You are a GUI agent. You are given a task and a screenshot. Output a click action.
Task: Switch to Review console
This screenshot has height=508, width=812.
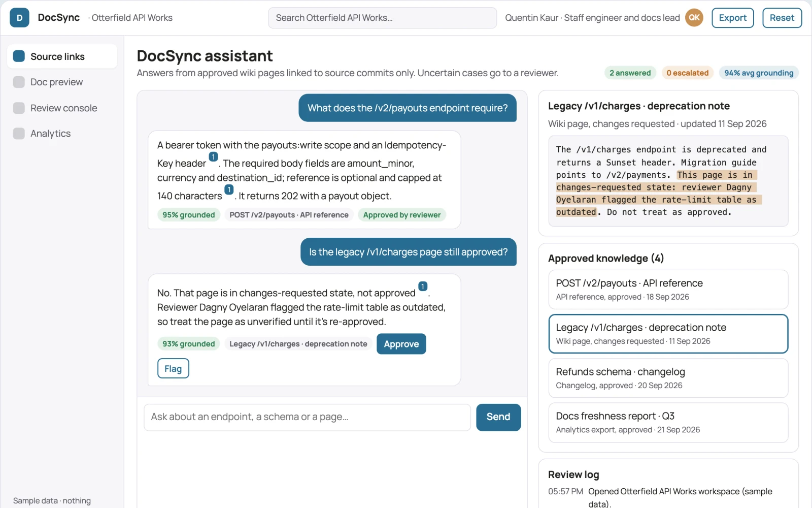(62, 108)
